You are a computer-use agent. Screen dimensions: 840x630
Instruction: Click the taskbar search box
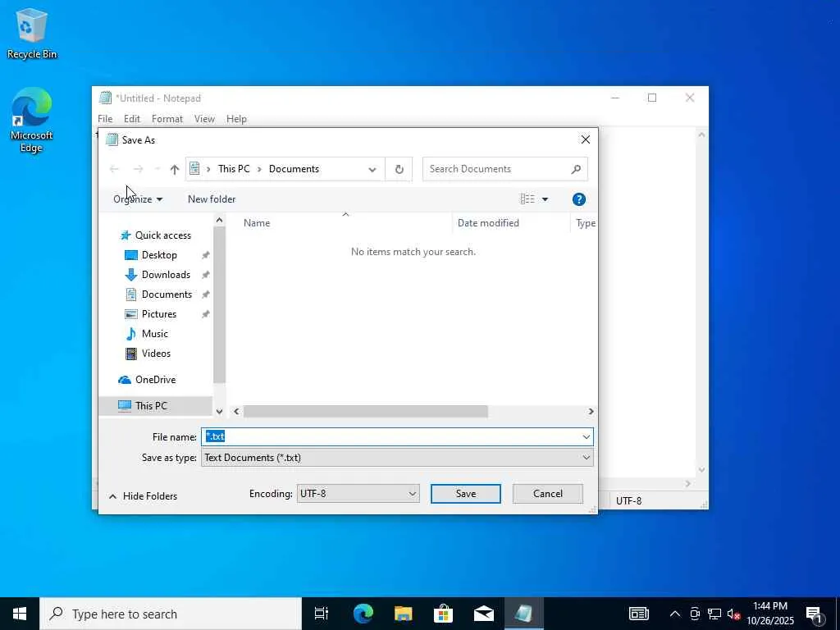click(x=171, y=614)
